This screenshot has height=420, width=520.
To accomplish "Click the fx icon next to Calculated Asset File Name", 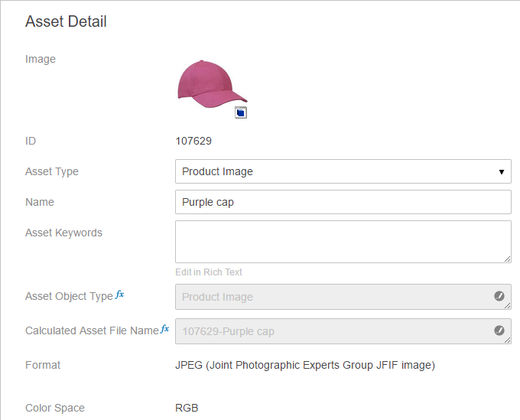I will pyautogui.click(x=164, y=329).
